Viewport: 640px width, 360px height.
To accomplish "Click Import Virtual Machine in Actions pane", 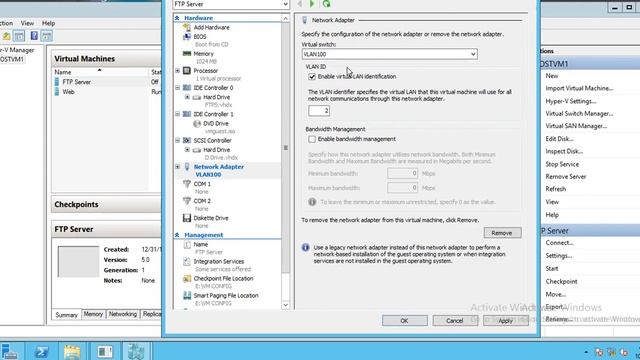I will pos(579,88).
